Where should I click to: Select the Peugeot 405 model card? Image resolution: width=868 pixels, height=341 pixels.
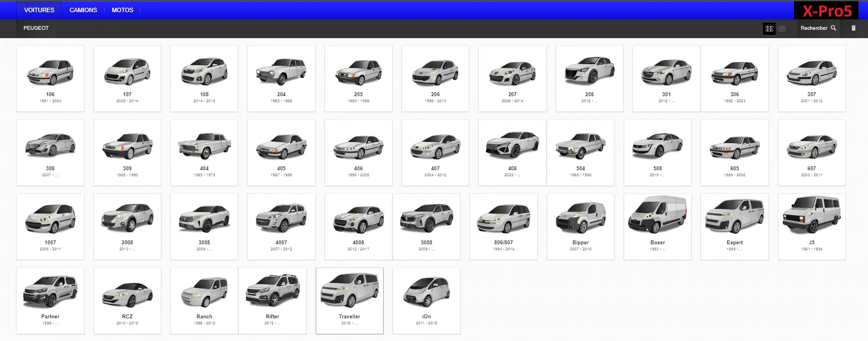click(281, 153)
